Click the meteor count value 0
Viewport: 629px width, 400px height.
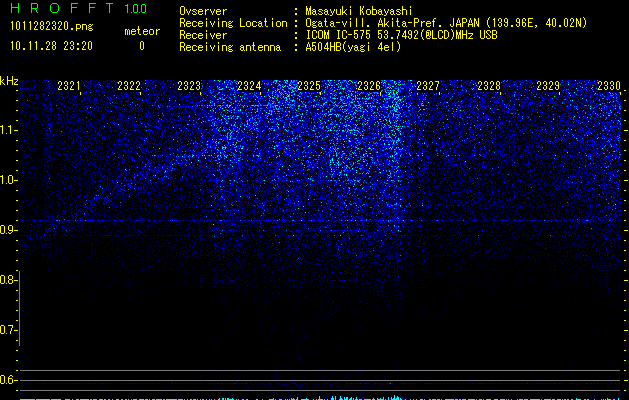pos(142,46)
